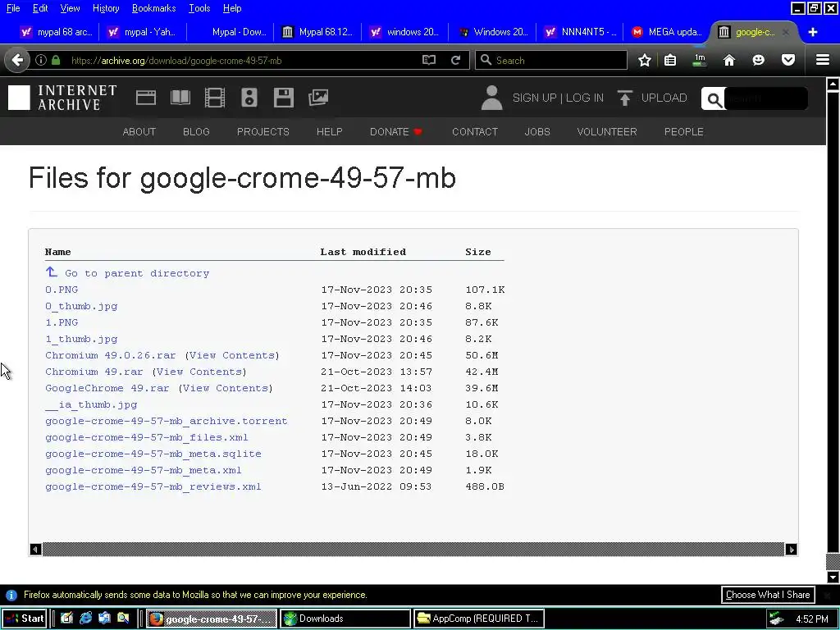840x630 pixels.
Task: Switch to the Mypal 68.12... tab
Action: point(317,32)
